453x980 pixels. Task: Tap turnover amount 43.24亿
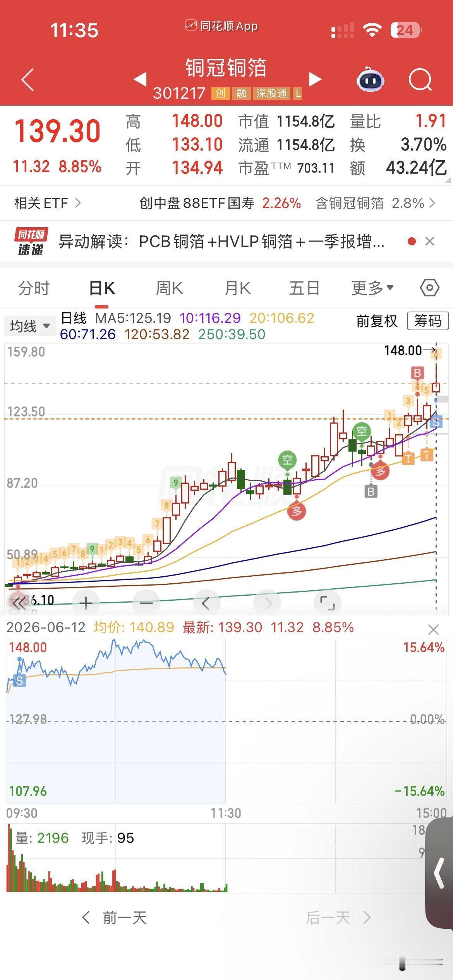pyautogui.click(x=416, y=168)
